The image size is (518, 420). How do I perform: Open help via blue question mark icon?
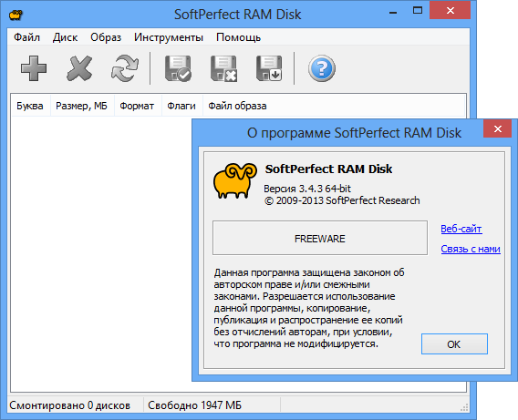click(x=322, y=68)
